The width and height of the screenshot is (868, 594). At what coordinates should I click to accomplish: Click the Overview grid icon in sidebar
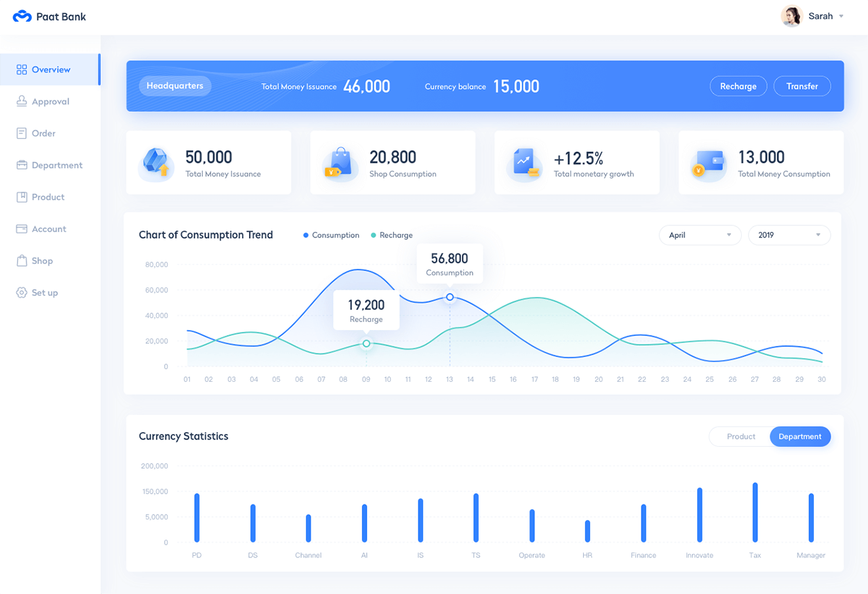(x=22, y=70)
